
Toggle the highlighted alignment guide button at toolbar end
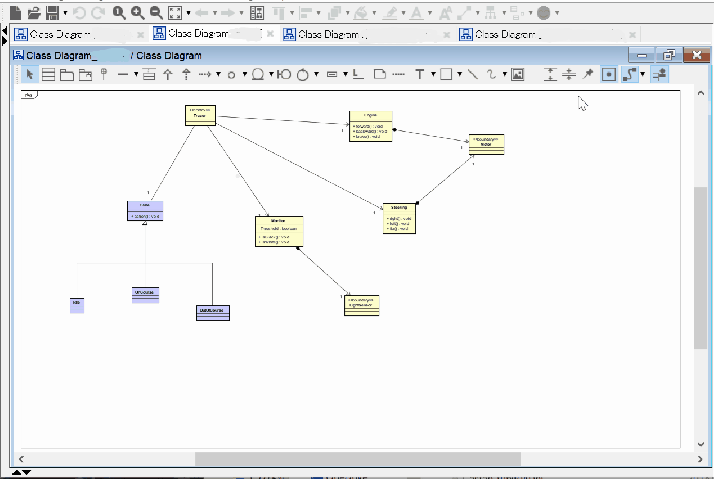coord(659,74)
